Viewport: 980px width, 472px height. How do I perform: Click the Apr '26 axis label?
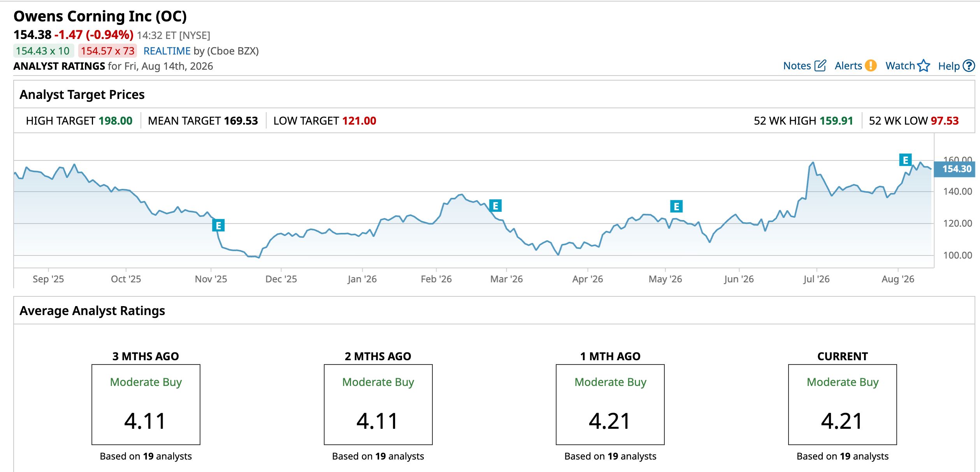point(587,279)
